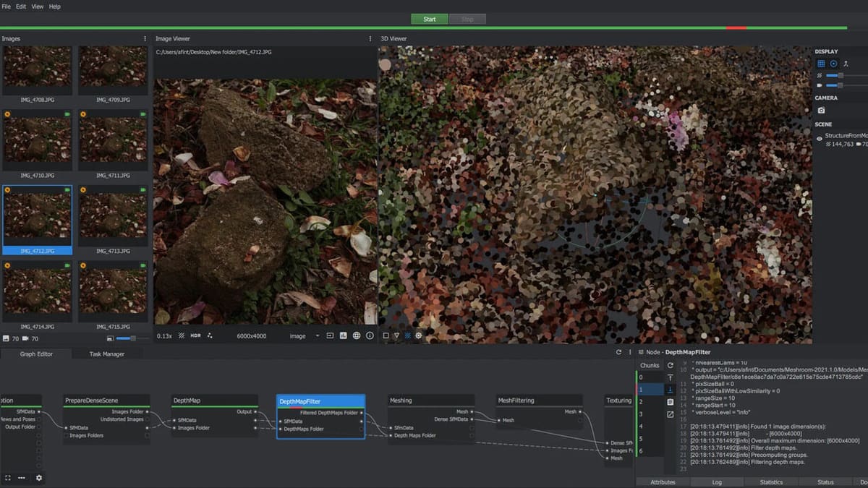The image size is (868, 488).
Task: Toggle the gizmo circle display icon
Action: [x=833, y=64]
